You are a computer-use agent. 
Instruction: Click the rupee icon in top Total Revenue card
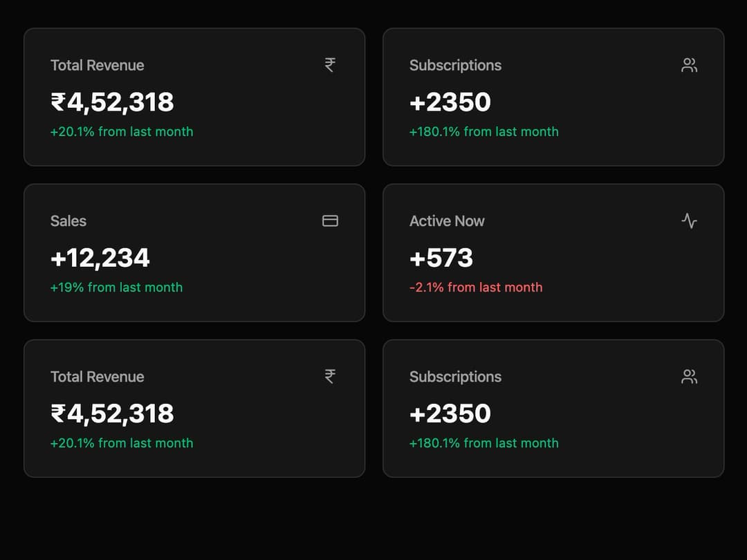[330, 65]
